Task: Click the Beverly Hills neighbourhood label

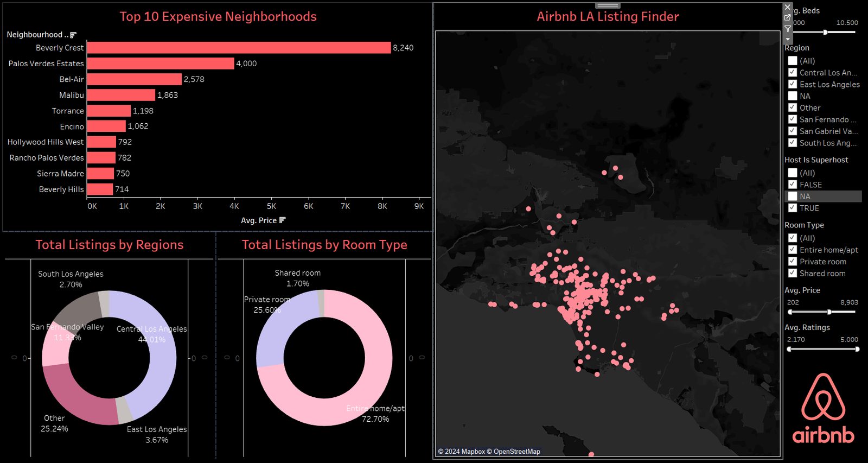Action: (61, 189)
